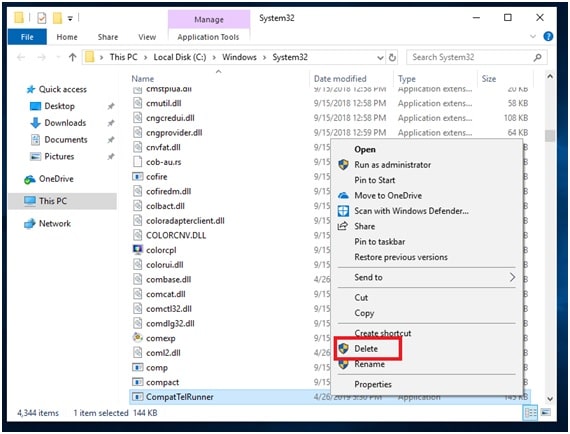570x434 pixels.
Task: Click the Forward arrow navigation icon
Action: coord(42,57)
